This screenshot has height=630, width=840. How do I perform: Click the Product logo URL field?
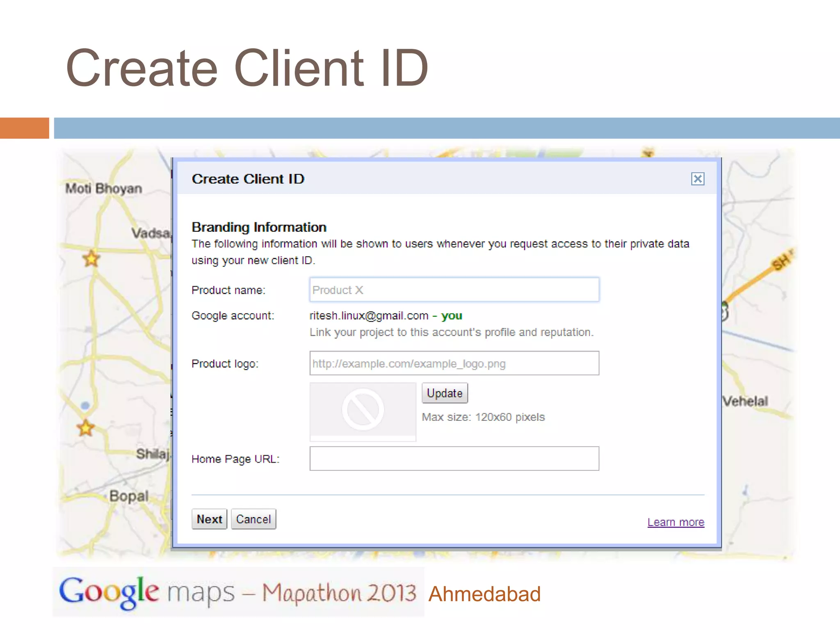(454, 363)
